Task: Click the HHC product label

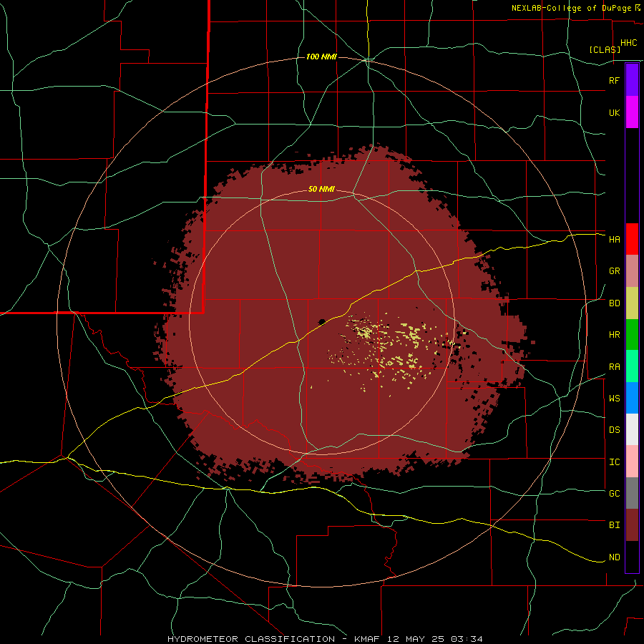Action: 629,43
